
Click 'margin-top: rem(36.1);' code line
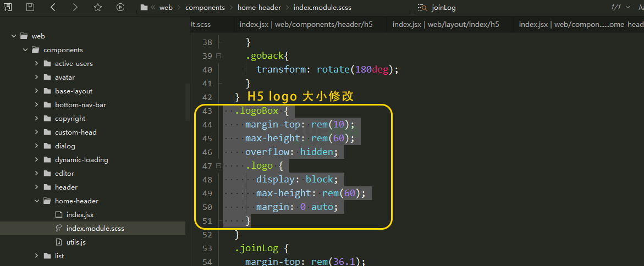click(305, 262)
